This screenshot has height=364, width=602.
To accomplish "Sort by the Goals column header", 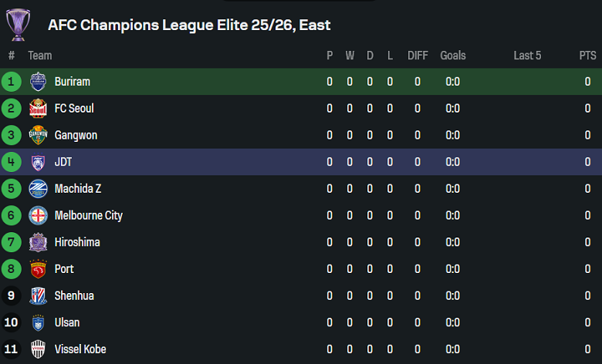I will pyautogui.click(x=453, y=56).
